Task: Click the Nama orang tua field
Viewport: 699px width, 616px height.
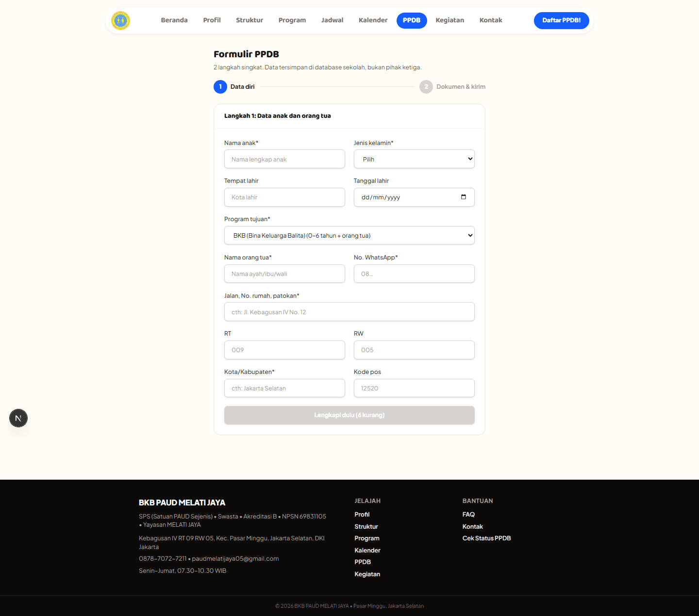Action: [284, 274]
